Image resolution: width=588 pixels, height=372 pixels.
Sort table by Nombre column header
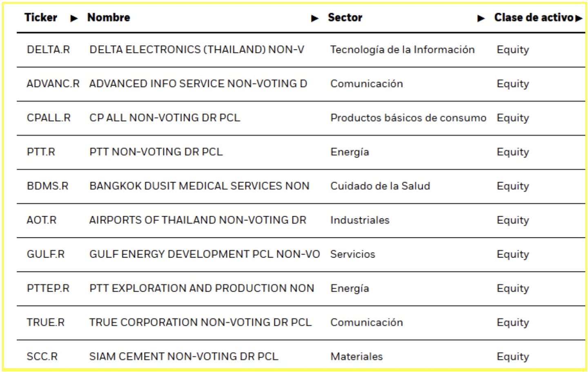pos(109,18)
